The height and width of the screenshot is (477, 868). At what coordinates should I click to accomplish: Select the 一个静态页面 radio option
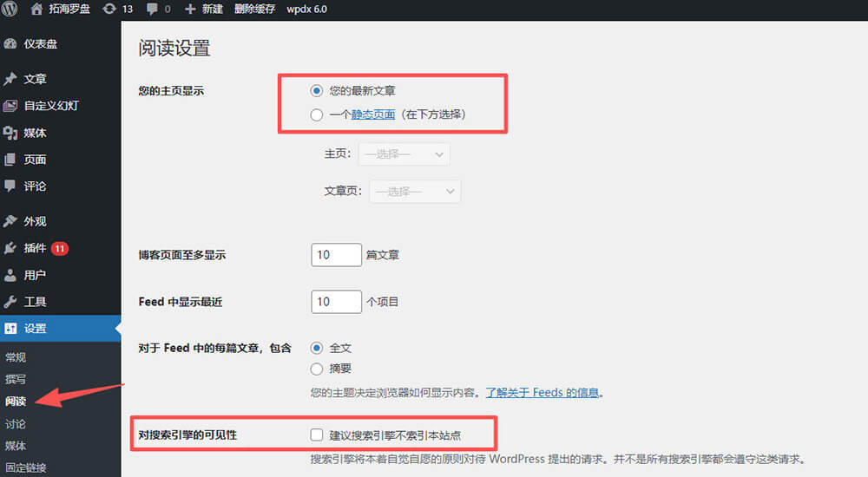[317, 114]
